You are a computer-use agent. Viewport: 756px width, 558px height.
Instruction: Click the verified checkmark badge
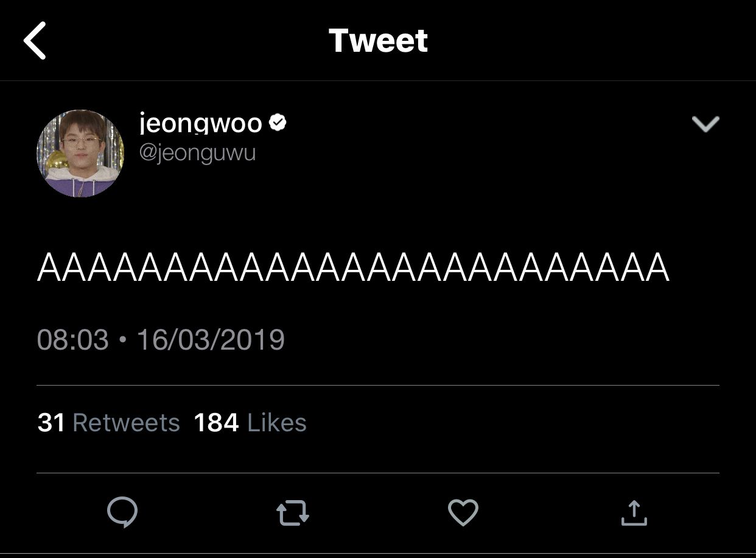coord(278,122)
